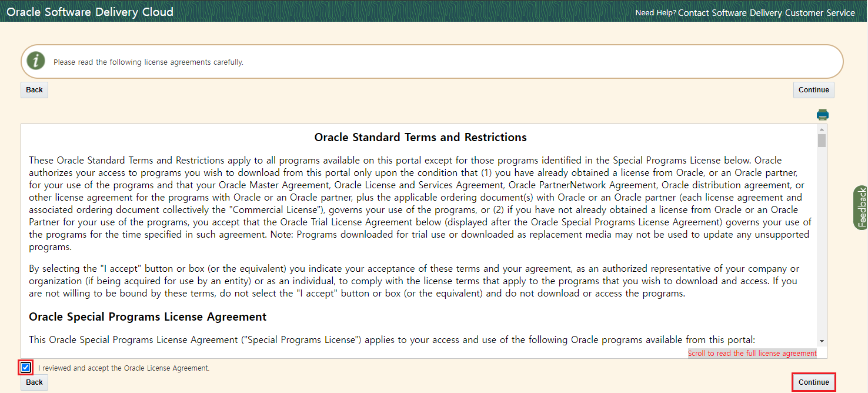Open Contact Software Delivery Customer Service link
The width and height of the screenshot is (868, 393).
[x=767, y=12]
